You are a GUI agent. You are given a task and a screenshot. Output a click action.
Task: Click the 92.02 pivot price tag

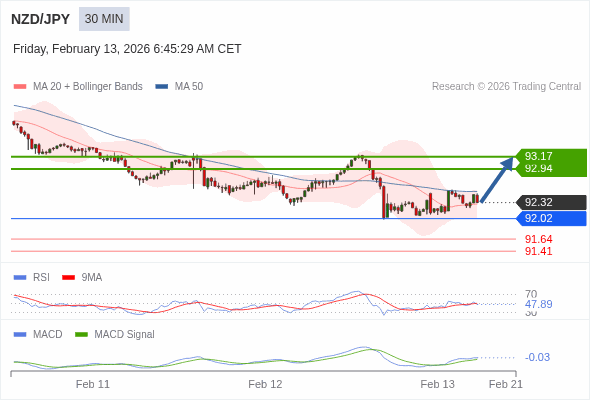point(552,218)
